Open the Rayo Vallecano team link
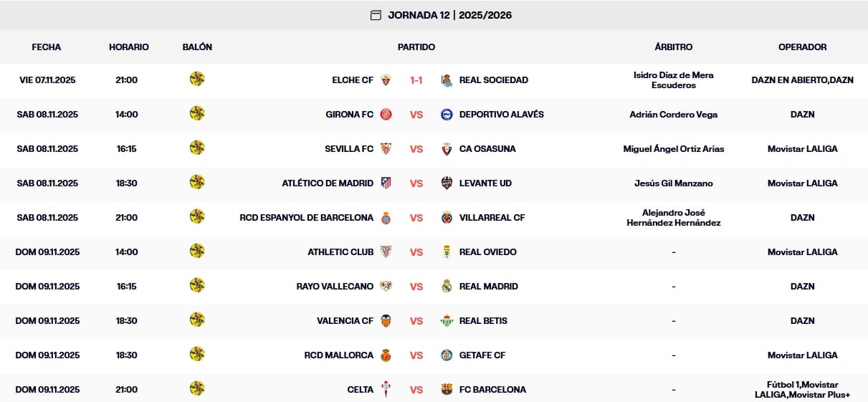This screenshot has height=402, width=868. pos(335,287)
